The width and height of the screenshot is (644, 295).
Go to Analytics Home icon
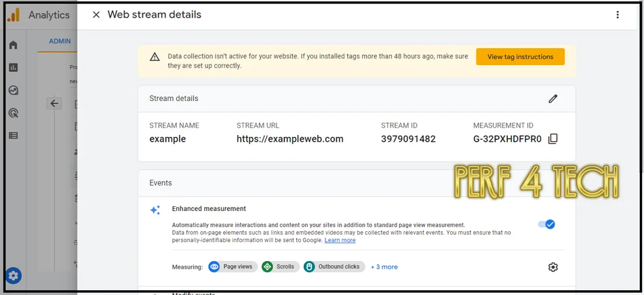[x=14, y=45]
